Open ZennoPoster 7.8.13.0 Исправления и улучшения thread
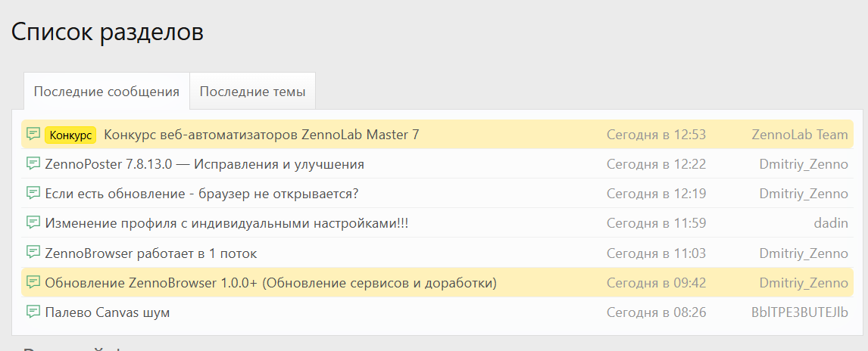This screenshot has width=868, height=351. 205,164
